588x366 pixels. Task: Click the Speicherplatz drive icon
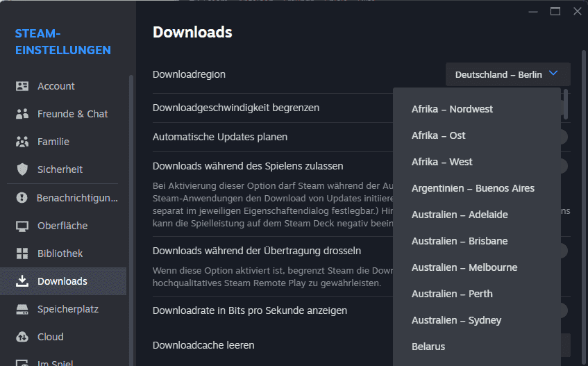point(22,309)
